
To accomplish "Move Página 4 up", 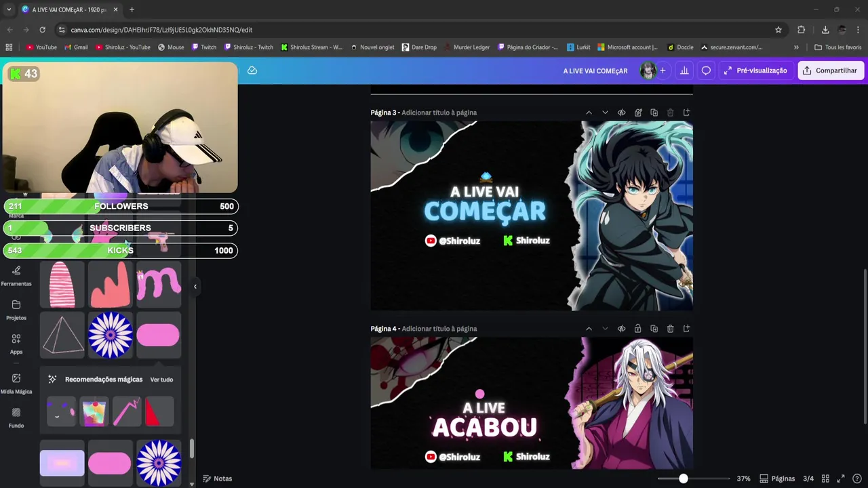I will point(589,329).
